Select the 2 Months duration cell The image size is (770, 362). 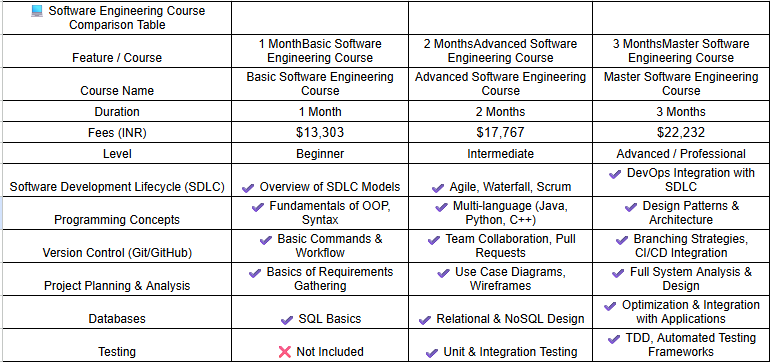coord(500,111)
